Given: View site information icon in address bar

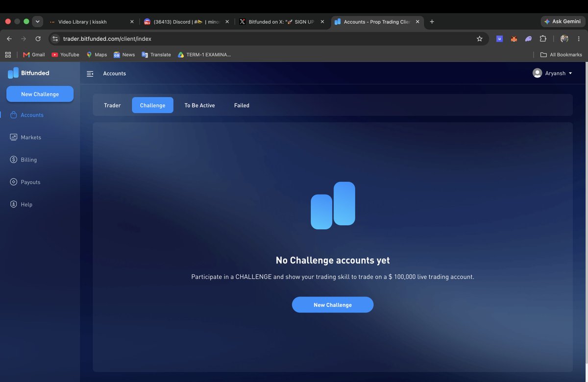Looking at the screenshot, I should (55, 39).
